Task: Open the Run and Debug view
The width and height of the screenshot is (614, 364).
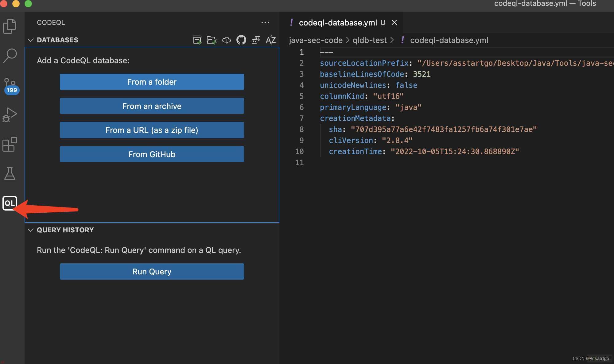Action: 10,115
